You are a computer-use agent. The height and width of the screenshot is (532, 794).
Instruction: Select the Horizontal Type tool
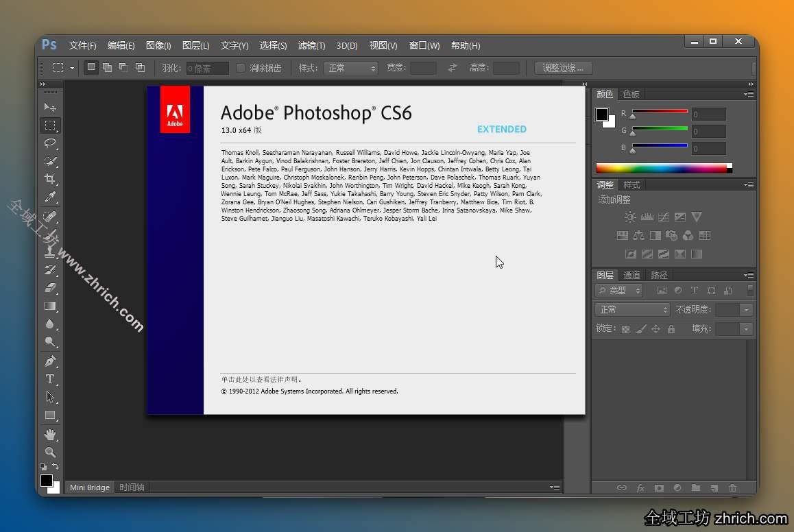pyautogui.click(x=50, y=379)
